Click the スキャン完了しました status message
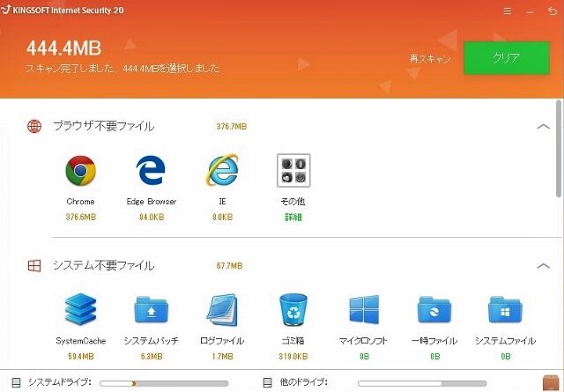 122,69
